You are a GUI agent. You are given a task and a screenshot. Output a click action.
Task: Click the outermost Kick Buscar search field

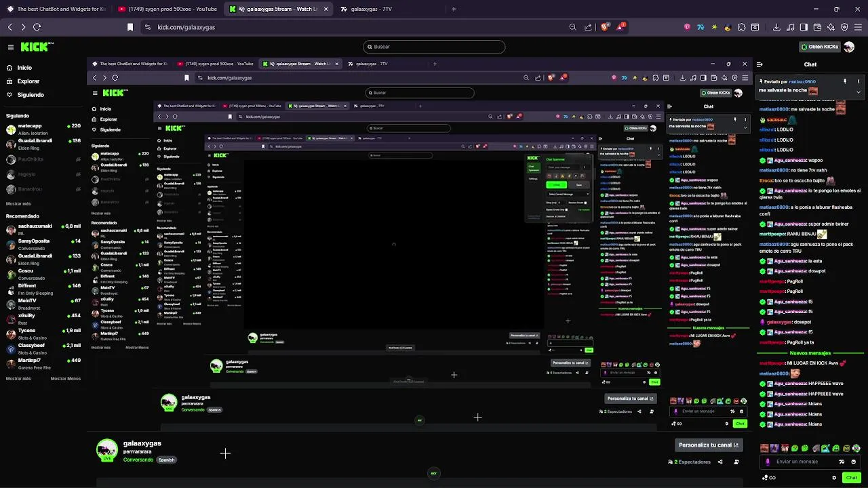434,47
